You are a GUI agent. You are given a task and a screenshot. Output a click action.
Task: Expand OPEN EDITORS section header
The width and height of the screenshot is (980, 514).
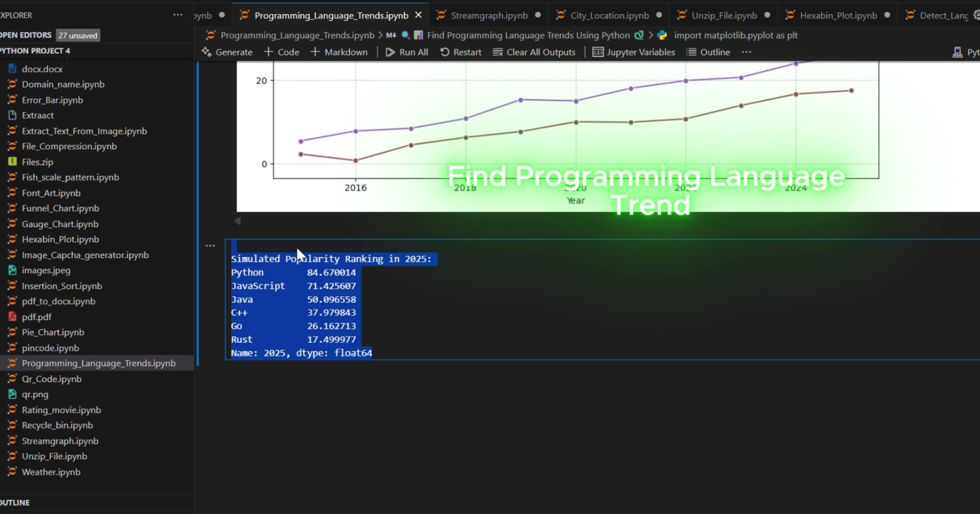pos(26,35)
